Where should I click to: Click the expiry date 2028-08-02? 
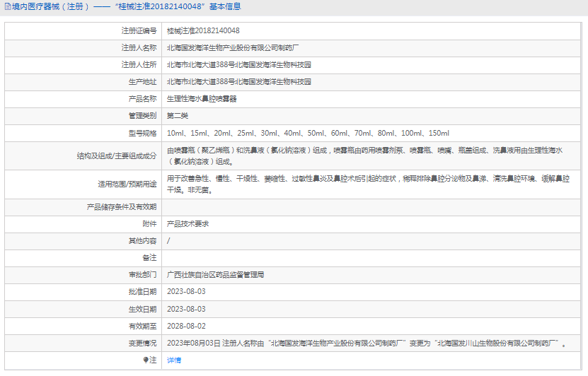click(x=186, y=327)
